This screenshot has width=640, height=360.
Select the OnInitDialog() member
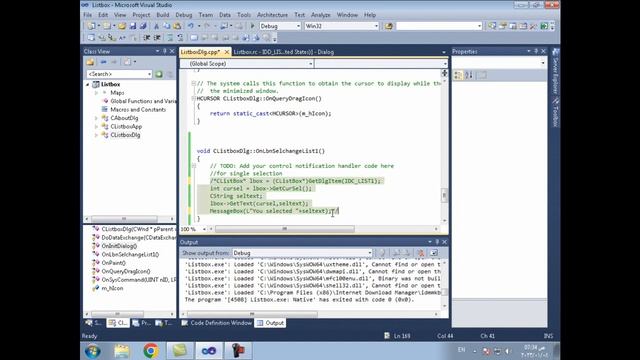pyautogui.click(x=119, y=246)
